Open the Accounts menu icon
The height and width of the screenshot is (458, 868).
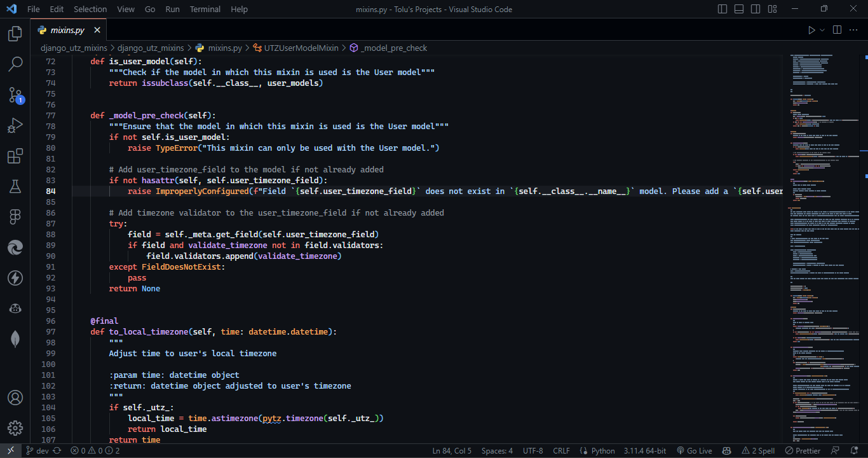[15, 398]
